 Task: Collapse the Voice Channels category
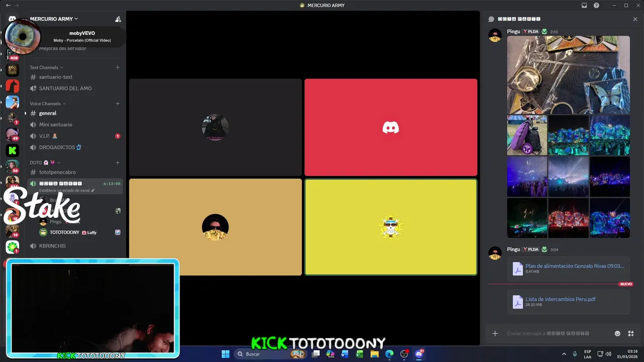[x=47, y=104]
